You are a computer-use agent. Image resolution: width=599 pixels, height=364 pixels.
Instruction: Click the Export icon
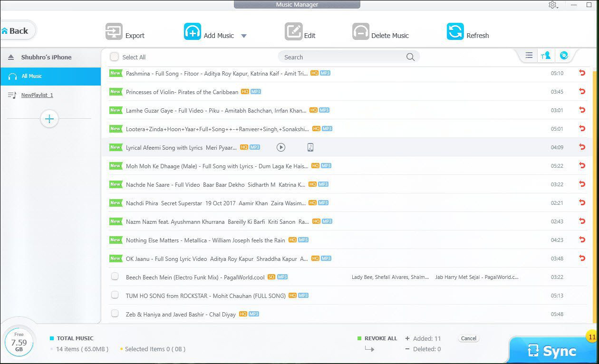point(114,32)
